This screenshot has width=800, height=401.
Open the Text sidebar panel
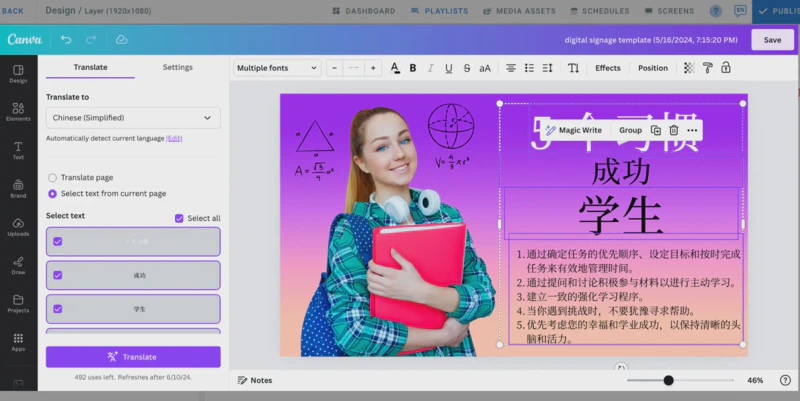pos(18,150)
